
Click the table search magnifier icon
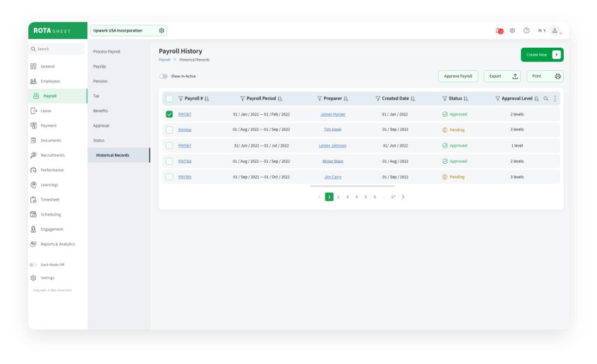pyautogui.click(x=545, y=99)
